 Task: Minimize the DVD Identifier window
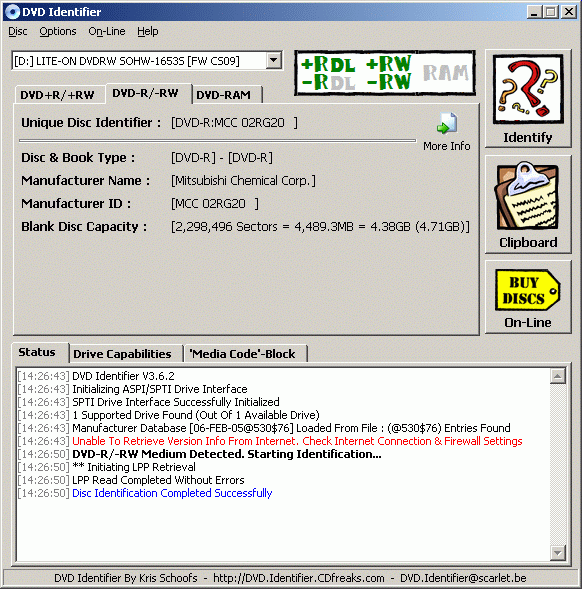point(534,12)
